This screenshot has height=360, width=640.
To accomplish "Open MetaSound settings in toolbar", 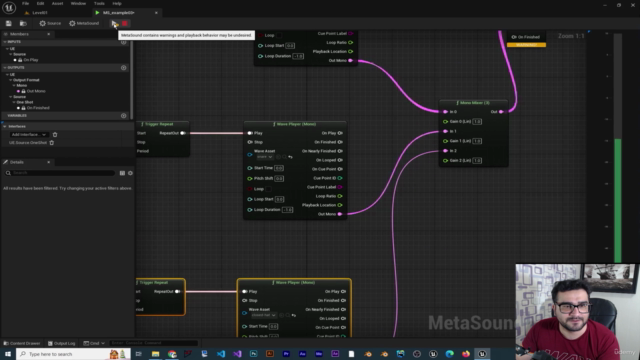I will [x=84, y=23].
